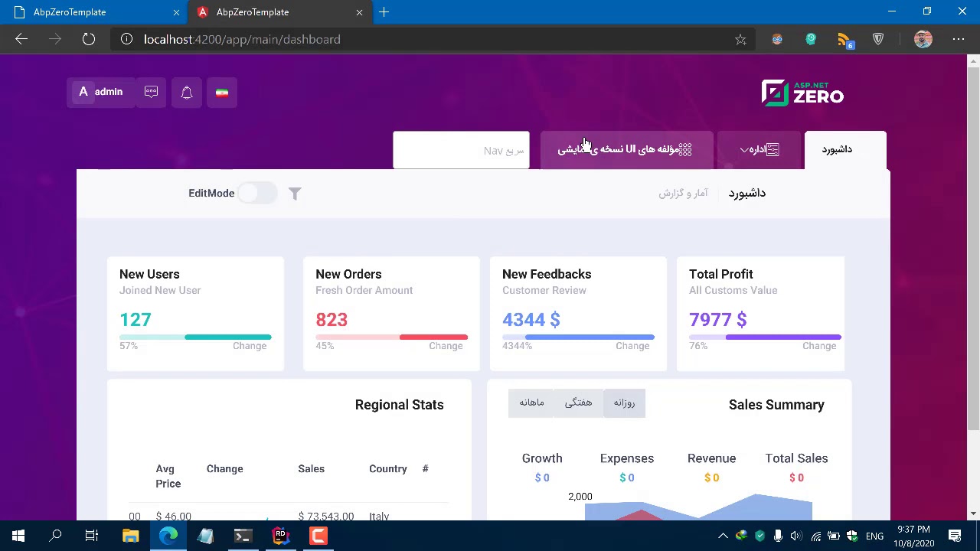Open the مؤلفه های UI نسخه ی نمایشی menu tab
The image size is (980, 551).
[x=626, y=149]
